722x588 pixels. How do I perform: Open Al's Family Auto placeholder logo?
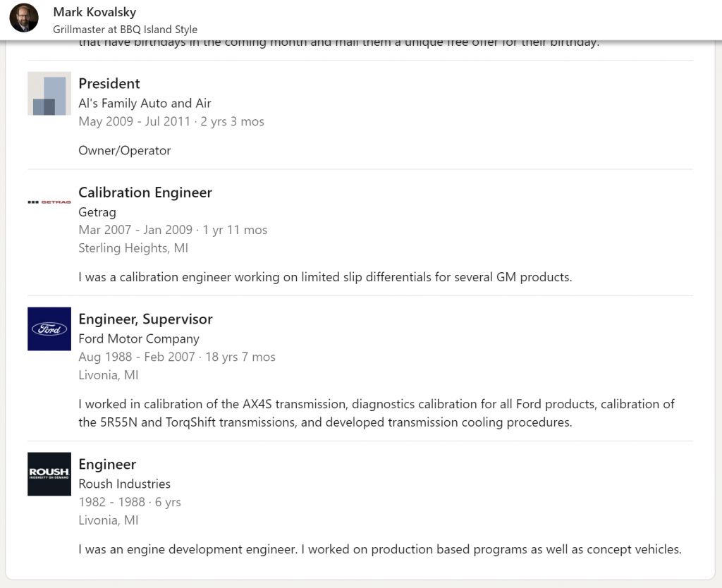click(49, 94)
